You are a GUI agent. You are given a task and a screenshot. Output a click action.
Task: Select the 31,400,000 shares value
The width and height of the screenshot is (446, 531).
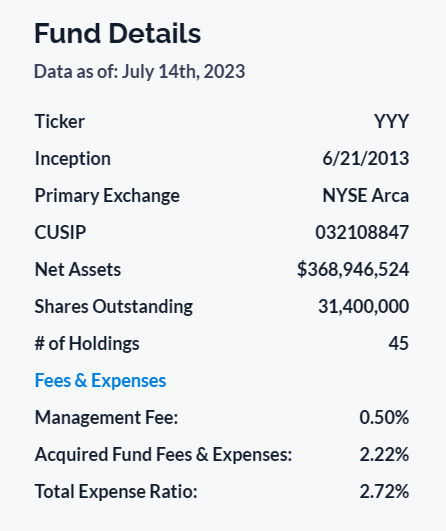tap(363, 306)
